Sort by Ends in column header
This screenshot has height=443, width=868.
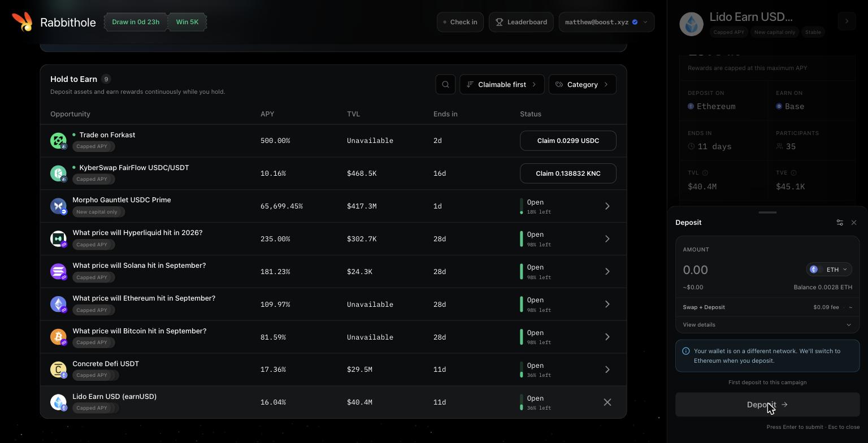click(x=445, y=114)
